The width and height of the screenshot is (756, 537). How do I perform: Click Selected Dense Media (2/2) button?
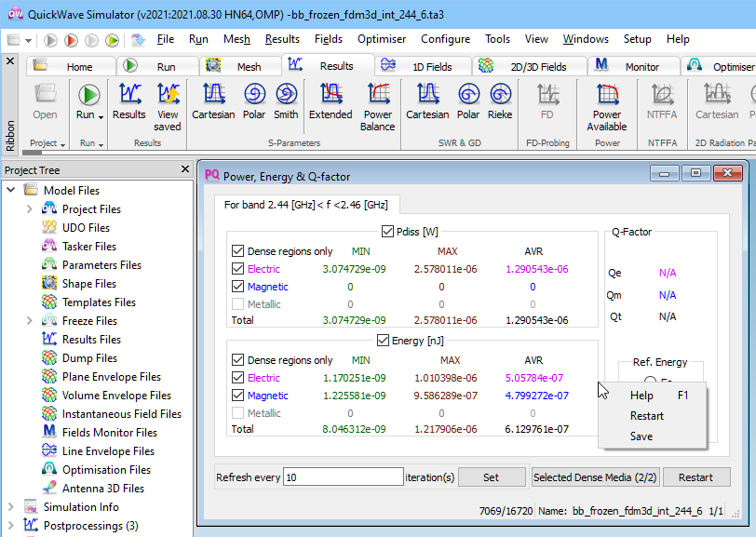click(x=595, y=477)
